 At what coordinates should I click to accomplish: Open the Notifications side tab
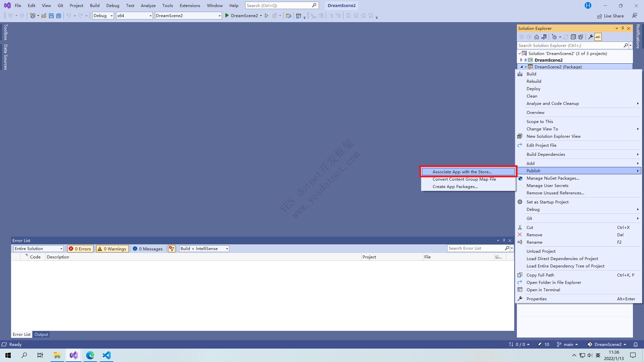(638, 36)
